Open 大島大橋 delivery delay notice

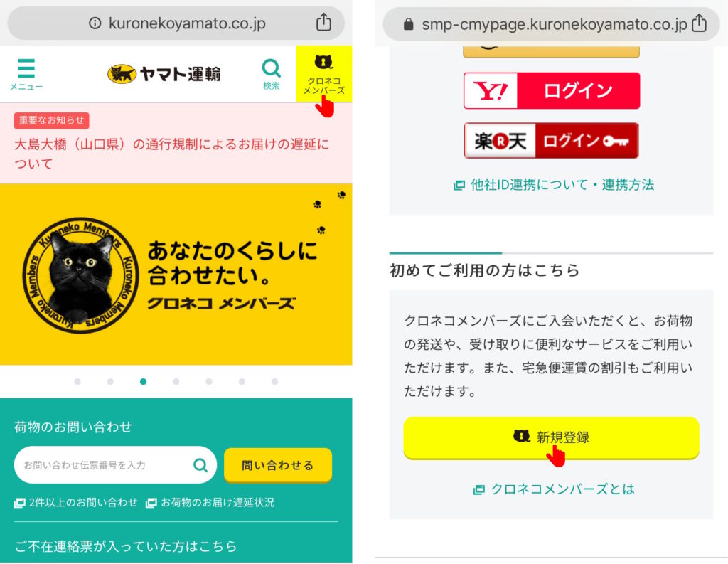coord(172,154)
